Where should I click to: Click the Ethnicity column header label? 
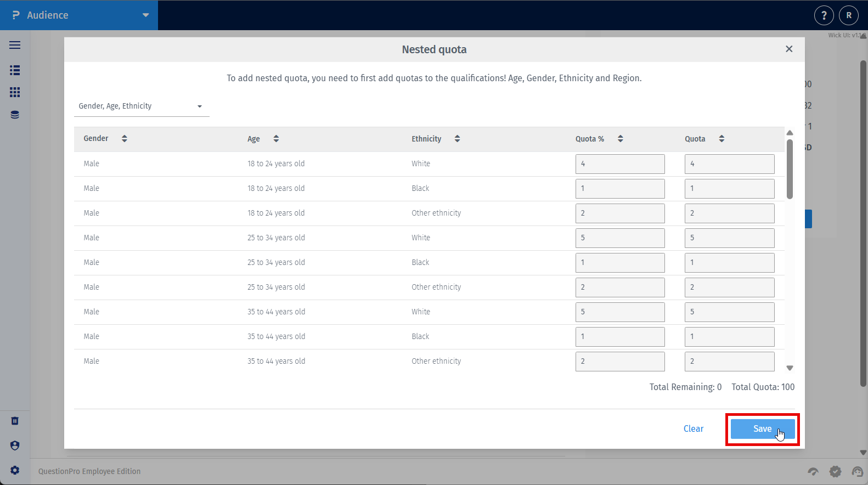[x=426, y=139]
